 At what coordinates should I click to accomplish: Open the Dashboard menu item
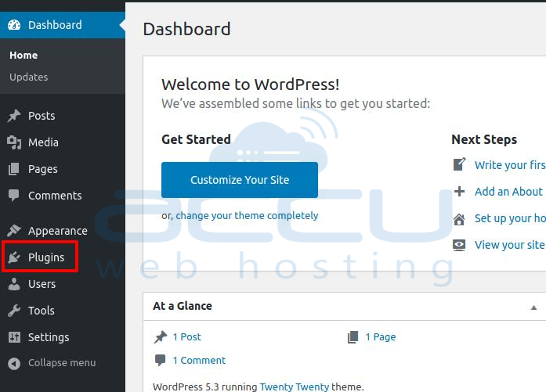pos(63,25)
